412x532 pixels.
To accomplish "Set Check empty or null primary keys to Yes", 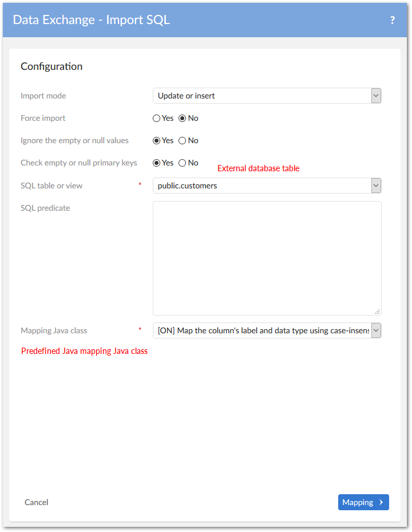I will (x=157, y=163).
